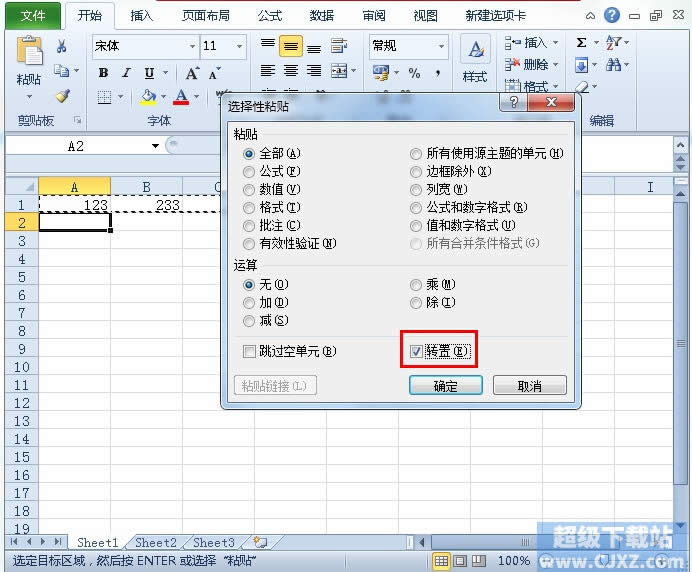
Task: Click 确定 to confirm paste
Action: coord(446,386)
